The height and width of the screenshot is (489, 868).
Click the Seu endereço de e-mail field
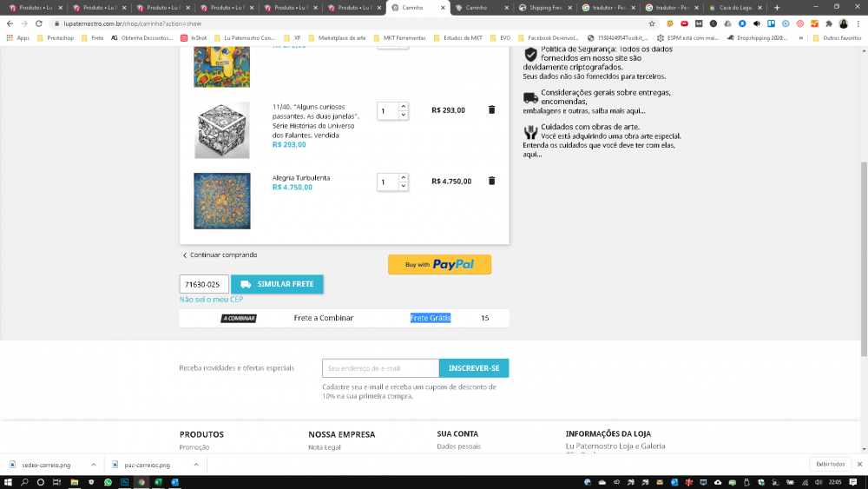coord(380,368)
